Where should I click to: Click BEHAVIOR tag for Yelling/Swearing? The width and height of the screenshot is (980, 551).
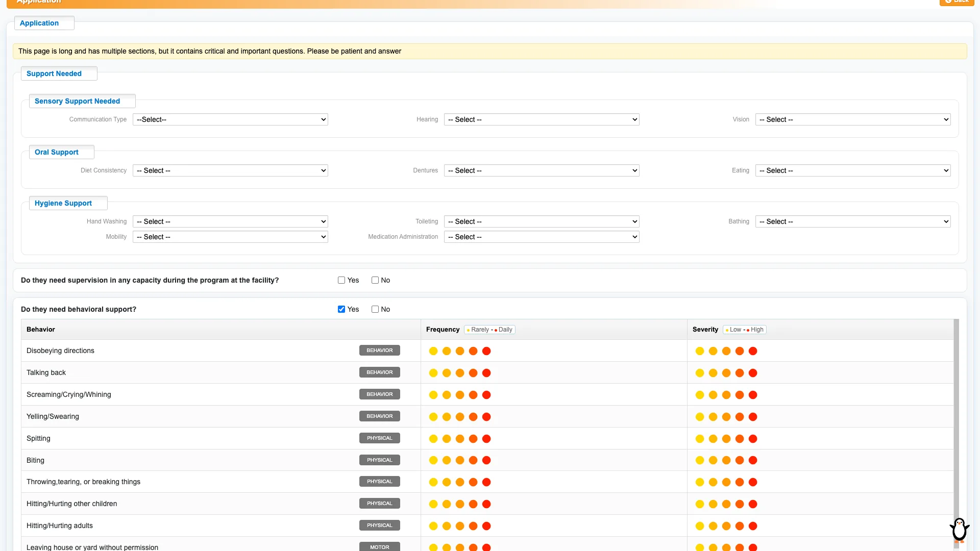point(380,416)
